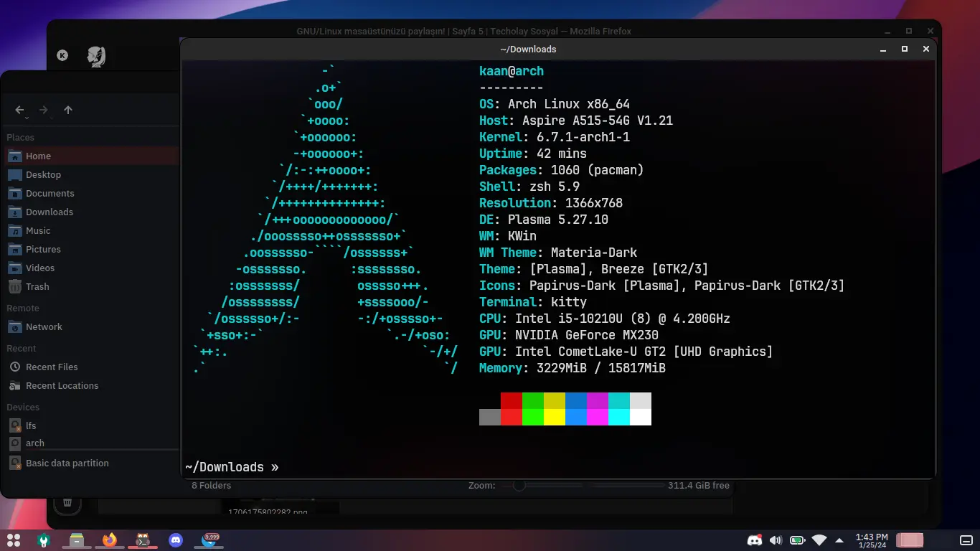The height and width of the screenshot is (551, 980).
Task: Expand the hidden system tray icons arrow
Action: (x=840, y=540)
